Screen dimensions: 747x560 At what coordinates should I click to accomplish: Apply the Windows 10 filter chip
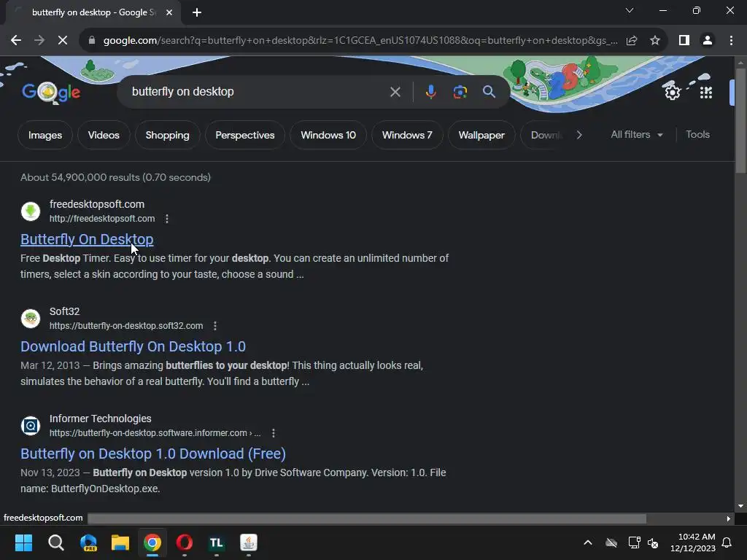328,135
